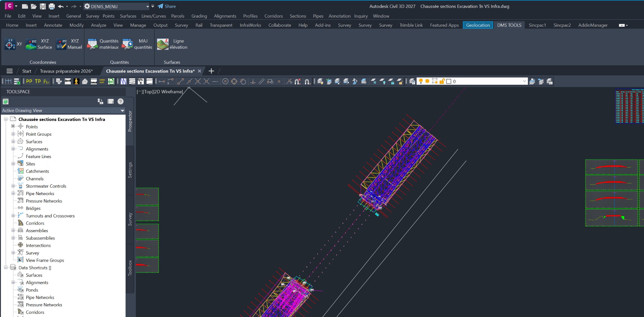Click the Layer Lock toolbar icon
Viewport: 644px width, 317px height.
coord(391,81)
